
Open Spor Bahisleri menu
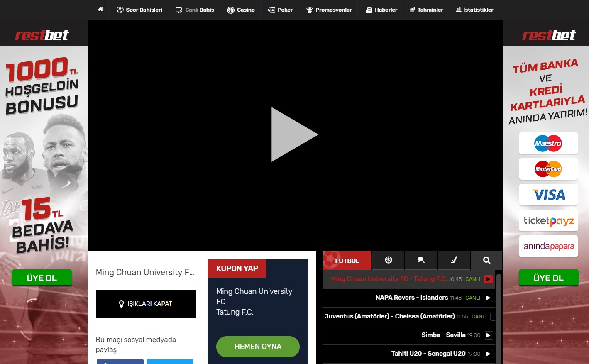[x=139, y=10]
